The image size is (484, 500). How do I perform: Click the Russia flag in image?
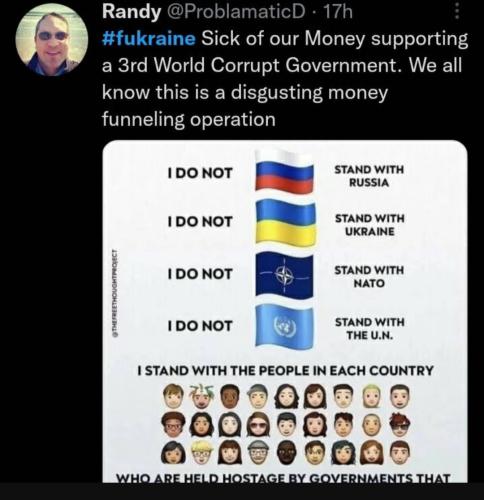(x=284, y=172)
